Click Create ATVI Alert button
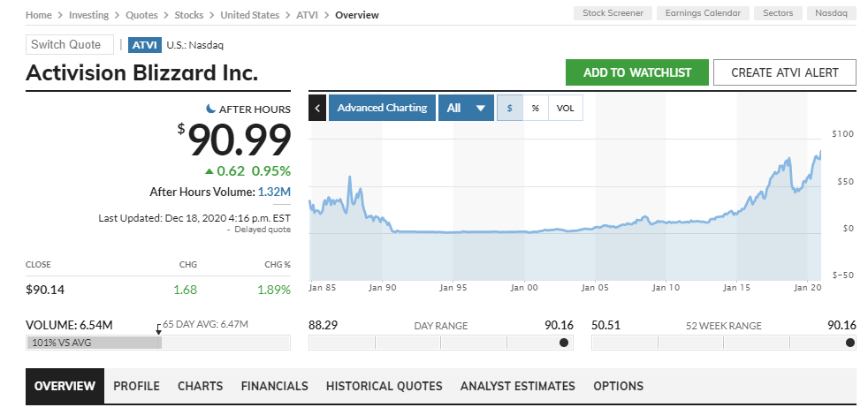Screen dimensions: 868x415 784,72
